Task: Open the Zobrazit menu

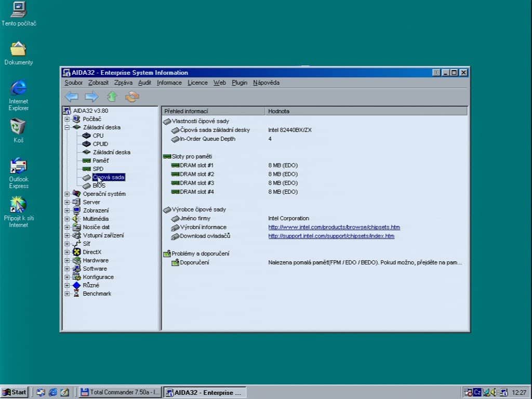Action: point(98,83)
